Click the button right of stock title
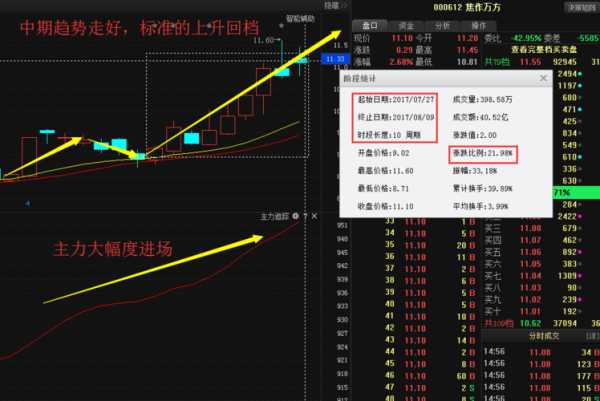This screenshot has height=401, width=600. [581, 7]
